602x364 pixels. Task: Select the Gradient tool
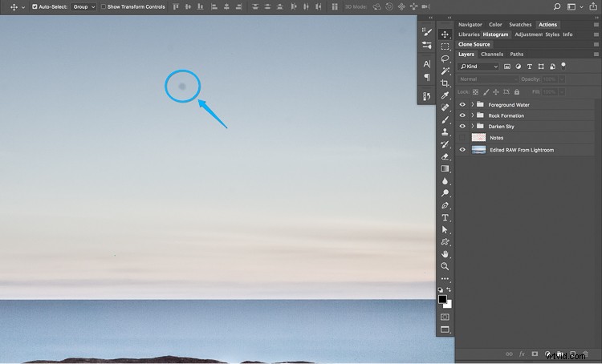[445, 168]
